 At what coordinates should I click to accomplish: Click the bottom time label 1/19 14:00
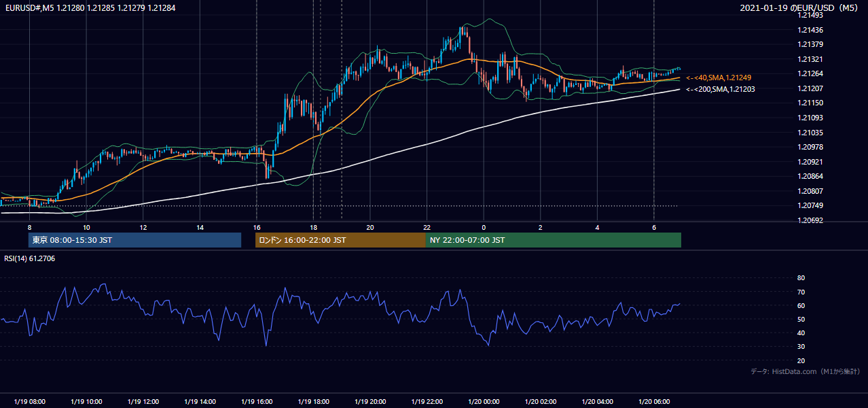click(x=200, y=402)
